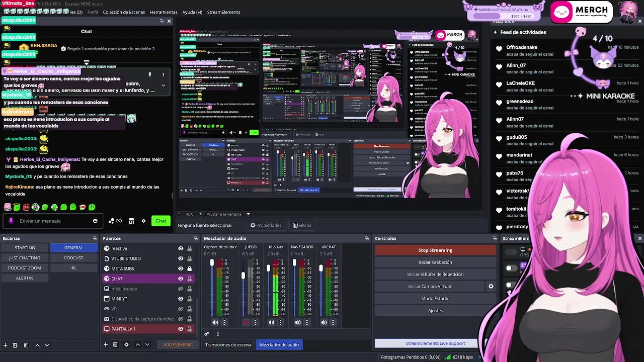Remove selected source with Fuentes trash icon

click(x=115, y=344)
